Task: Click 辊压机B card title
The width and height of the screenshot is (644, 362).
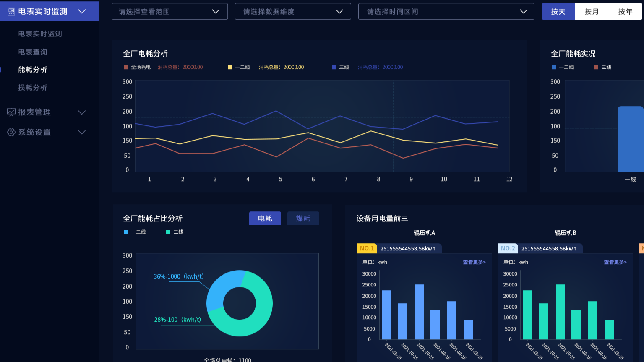Action: 565,233
